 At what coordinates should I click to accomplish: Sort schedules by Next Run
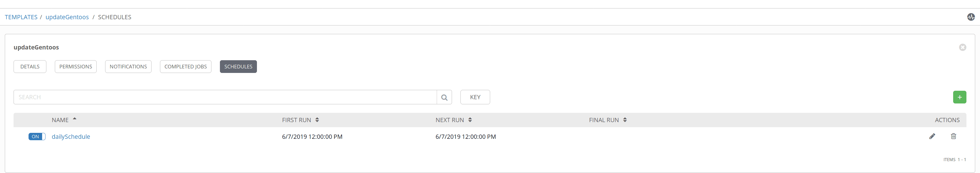470,120
